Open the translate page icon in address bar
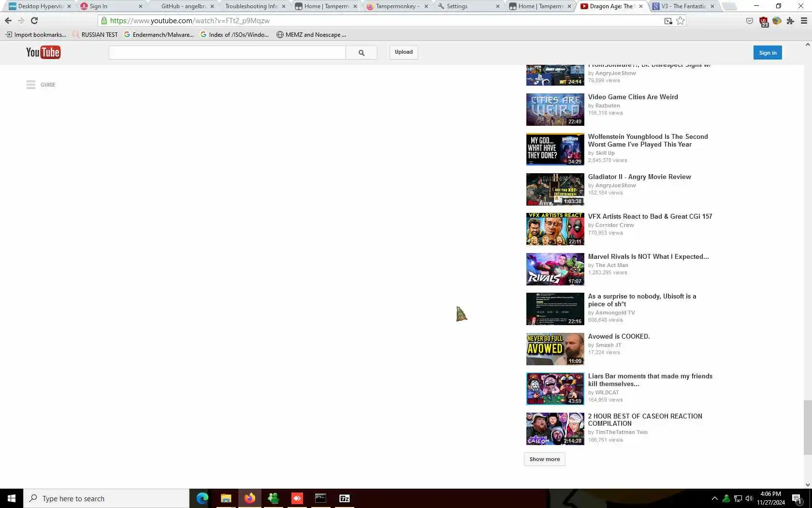 click(x=668, y=21)
